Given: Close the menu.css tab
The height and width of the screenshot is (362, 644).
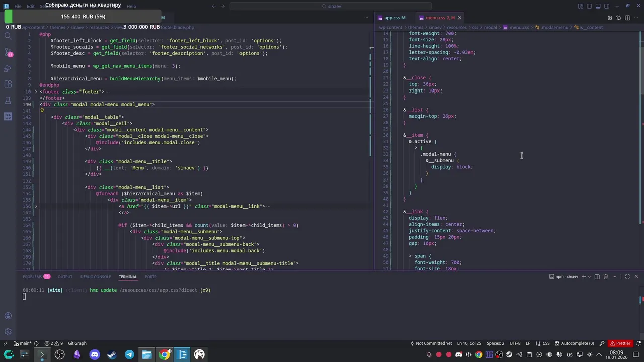Looking at the screenshot, I should [459, 18].
